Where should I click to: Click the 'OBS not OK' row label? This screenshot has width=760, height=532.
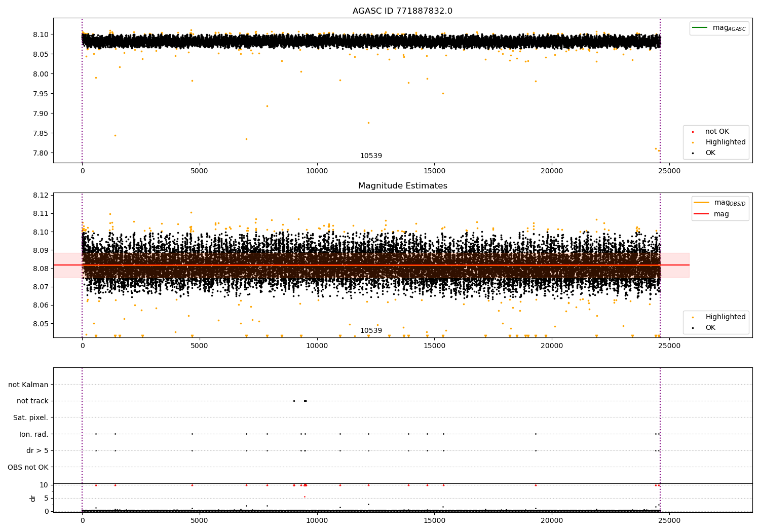28,467
